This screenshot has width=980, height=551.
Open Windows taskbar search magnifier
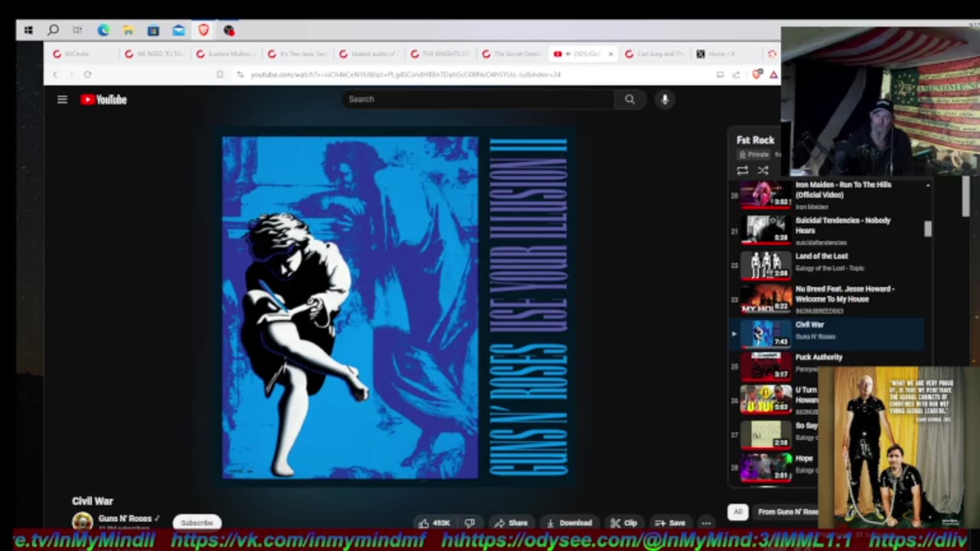point(53,31)
